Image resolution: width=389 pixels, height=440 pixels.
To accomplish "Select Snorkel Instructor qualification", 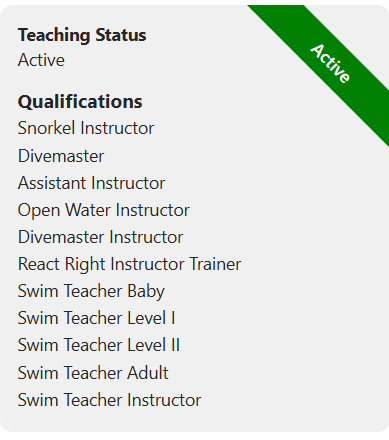I will 86,128.
